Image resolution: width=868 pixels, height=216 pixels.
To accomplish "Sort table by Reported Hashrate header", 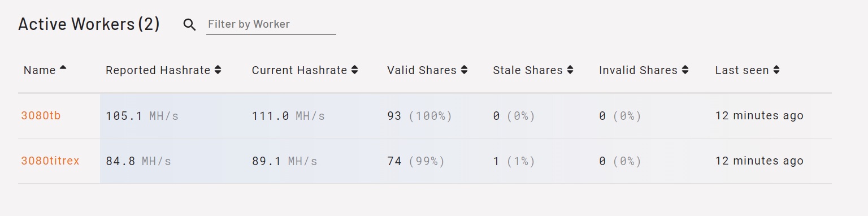I will (158, 70).
